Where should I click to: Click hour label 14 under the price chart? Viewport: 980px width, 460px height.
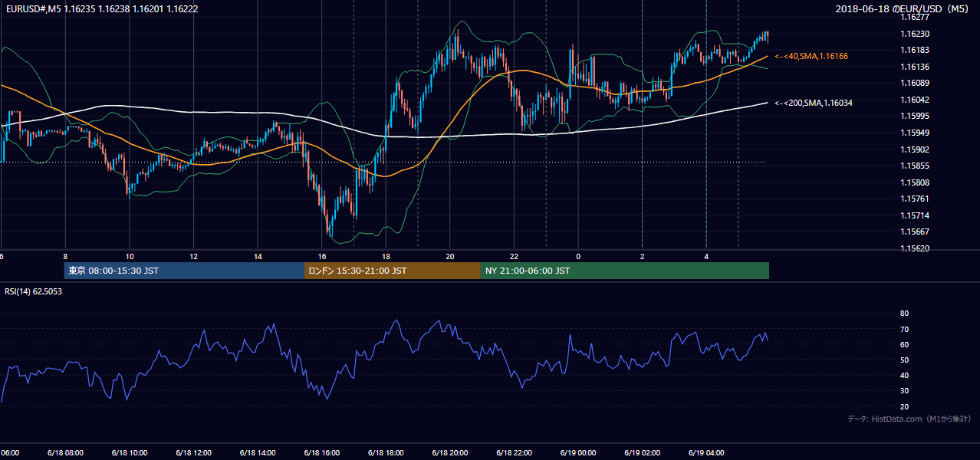[x=258, y=256]
